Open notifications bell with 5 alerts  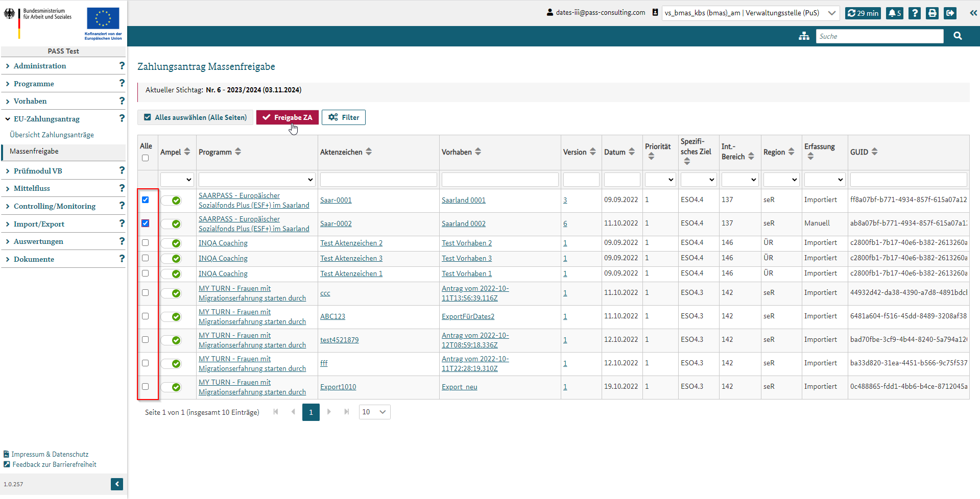tap(894, 13)
